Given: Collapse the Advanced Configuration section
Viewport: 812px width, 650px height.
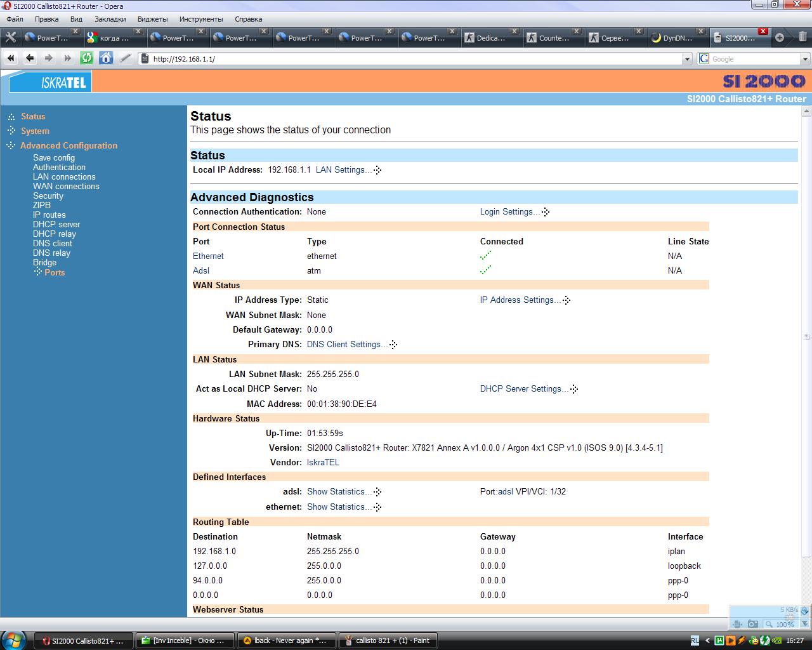Looking at the screenshot, I should click(x=69, y=145).
